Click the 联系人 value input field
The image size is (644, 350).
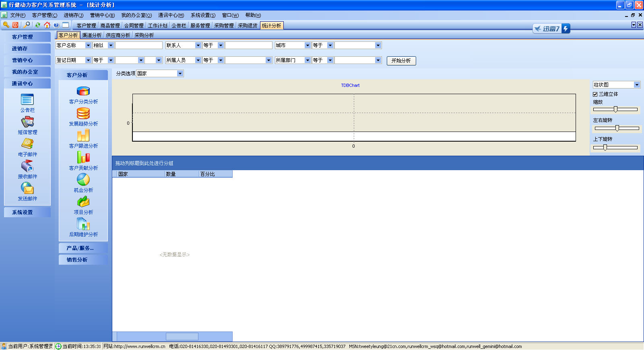pyautogui.click(x=249, y=45)
